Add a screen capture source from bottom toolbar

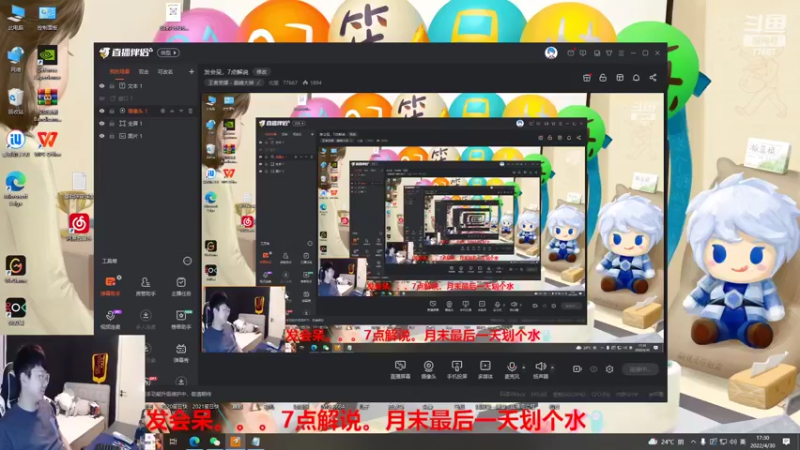click(x=400, y=369)
